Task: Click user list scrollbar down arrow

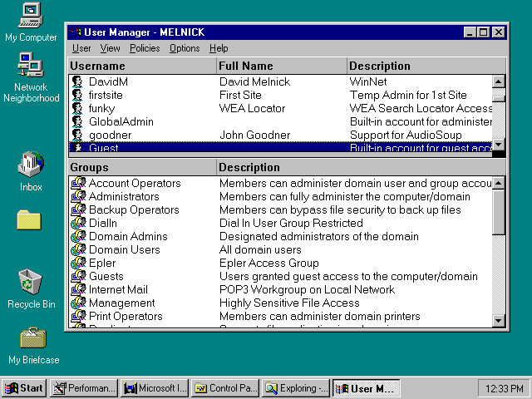Action: (498, 145)
